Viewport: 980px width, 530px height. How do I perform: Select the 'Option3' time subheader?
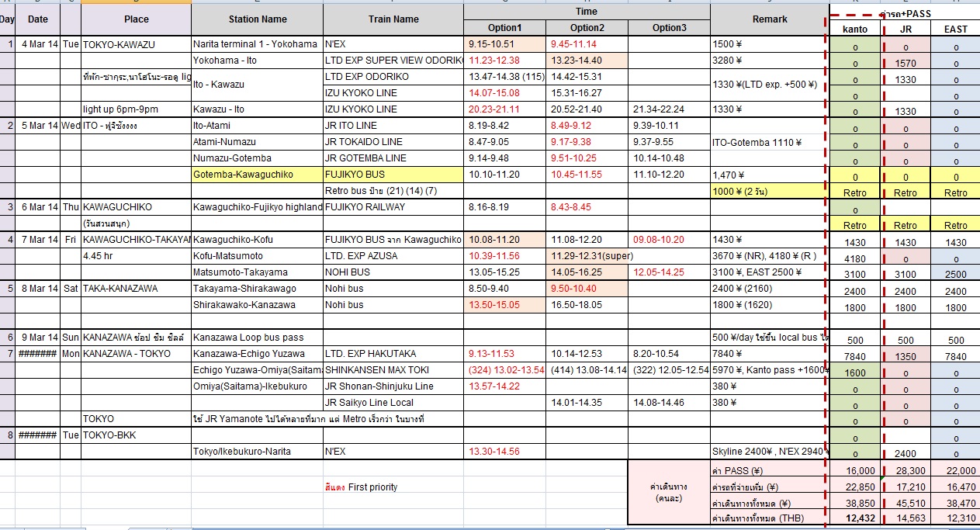click(x=669, y=28)
